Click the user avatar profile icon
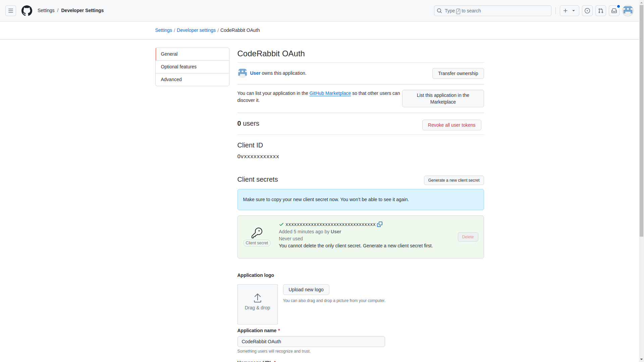The height and width of the screenshot is (362, 644). 628,11
